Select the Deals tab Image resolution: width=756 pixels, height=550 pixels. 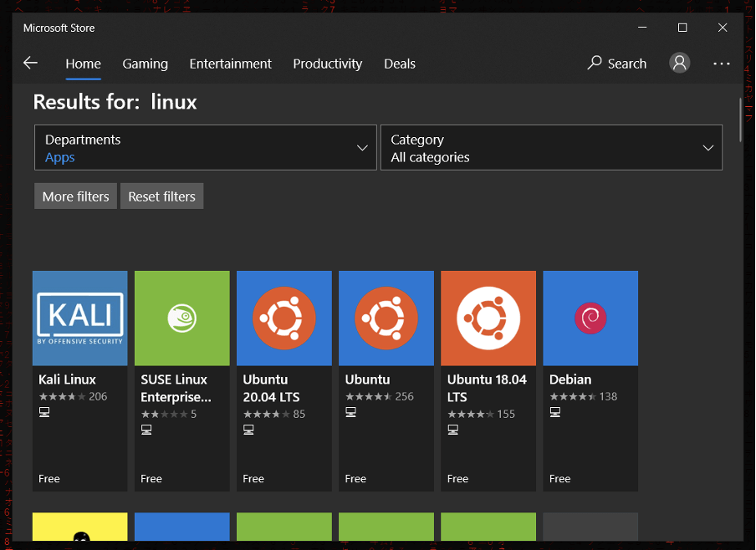400,64
